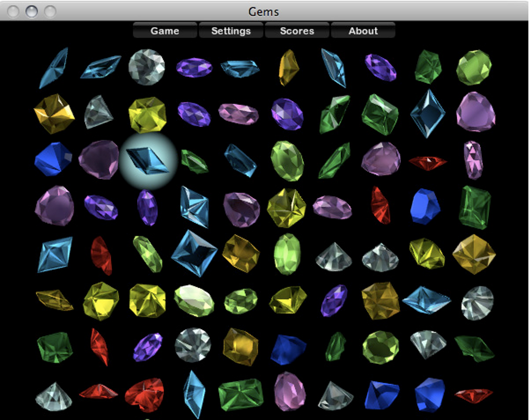Select dark green square gem beside royal blue gem
Viewport: 531px width, 420px height.
[x=475, y=207]
